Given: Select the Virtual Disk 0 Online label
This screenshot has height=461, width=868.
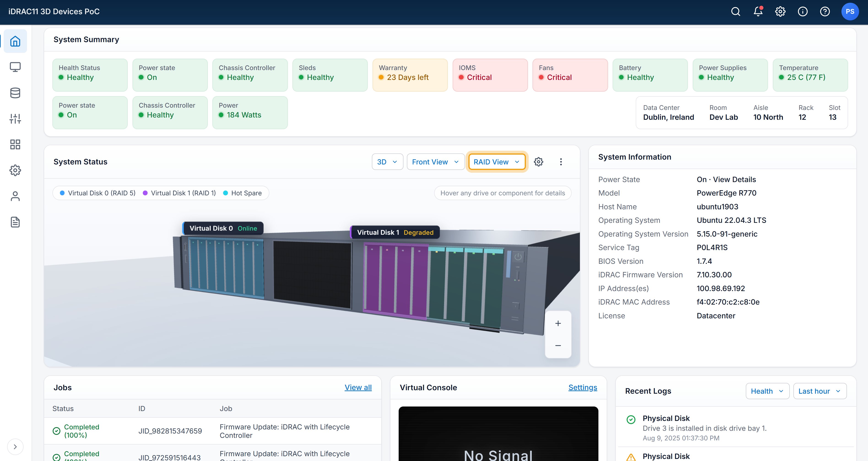Looking at the screenshot, I should (223, 228).
